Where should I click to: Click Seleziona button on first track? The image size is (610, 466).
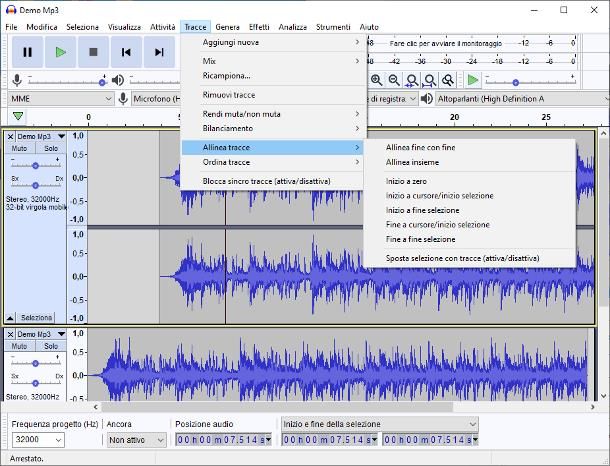36,318
